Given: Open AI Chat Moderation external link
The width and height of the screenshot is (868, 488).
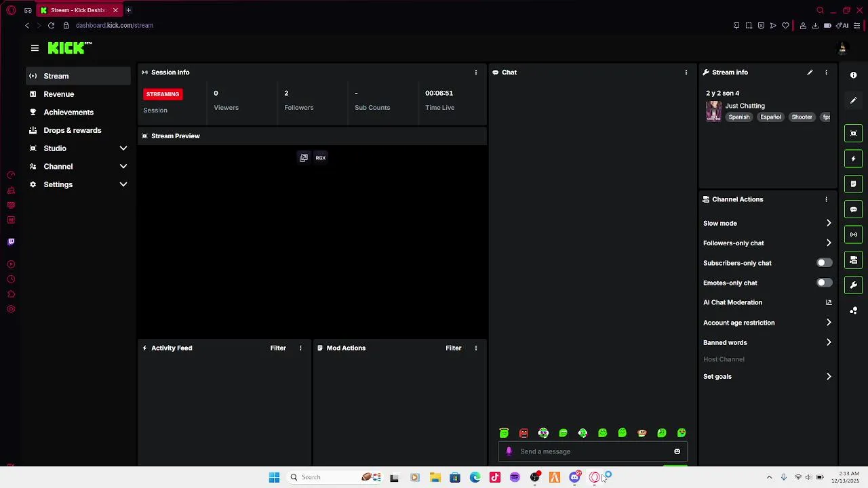Looking at the screenshot, I should (x=829, y=303).
